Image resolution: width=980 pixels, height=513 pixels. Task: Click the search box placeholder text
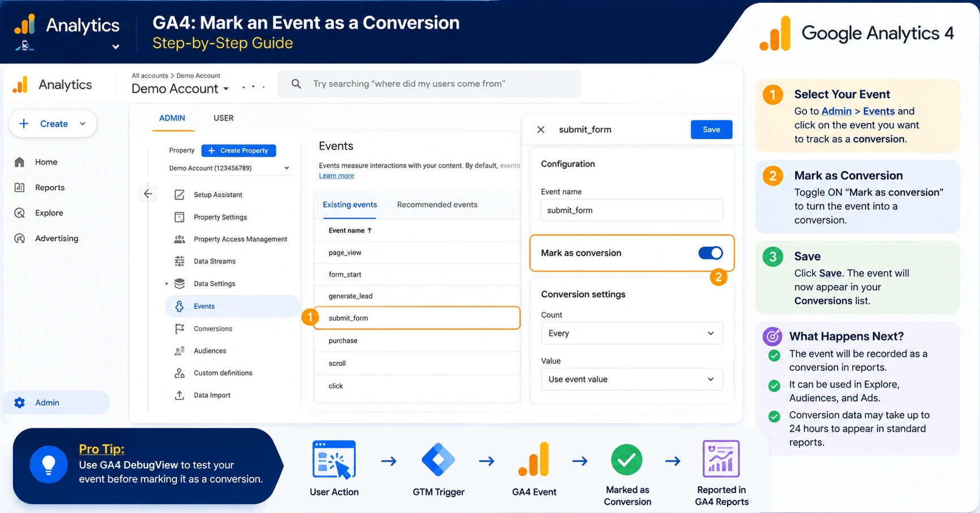[409, 84]
